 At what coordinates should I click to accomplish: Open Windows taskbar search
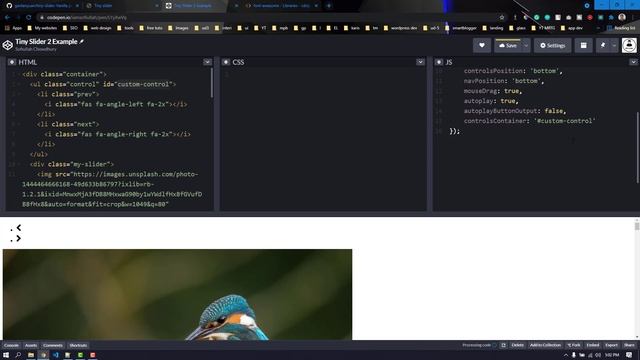tap(18, 355)
